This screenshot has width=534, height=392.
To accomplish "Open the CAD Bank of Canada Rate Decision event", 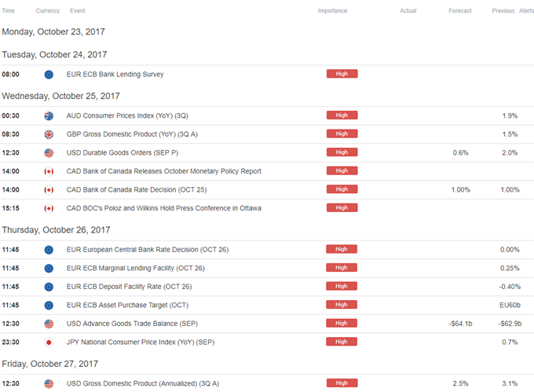I will coord(137,189).
